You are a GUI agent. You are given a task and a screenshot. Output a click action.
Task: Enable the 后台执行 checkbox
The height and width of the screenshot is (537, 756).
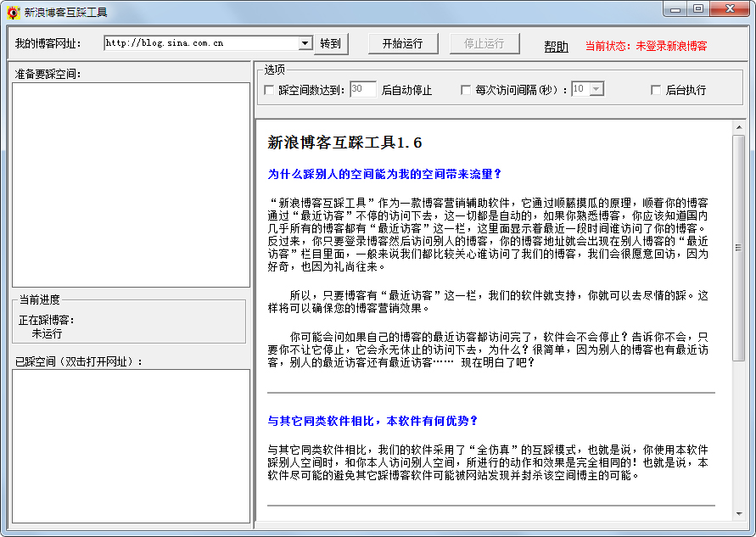click(656, 90)
